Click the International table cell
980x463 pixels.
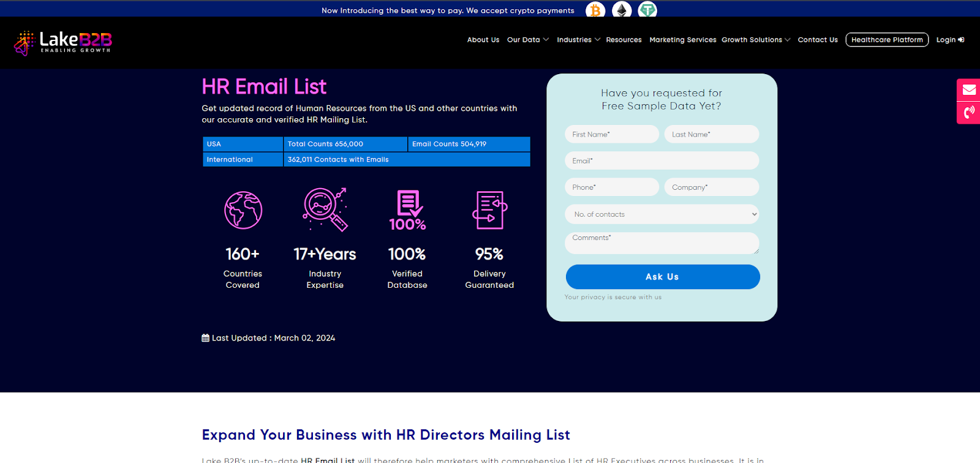[x=243, y=159]
